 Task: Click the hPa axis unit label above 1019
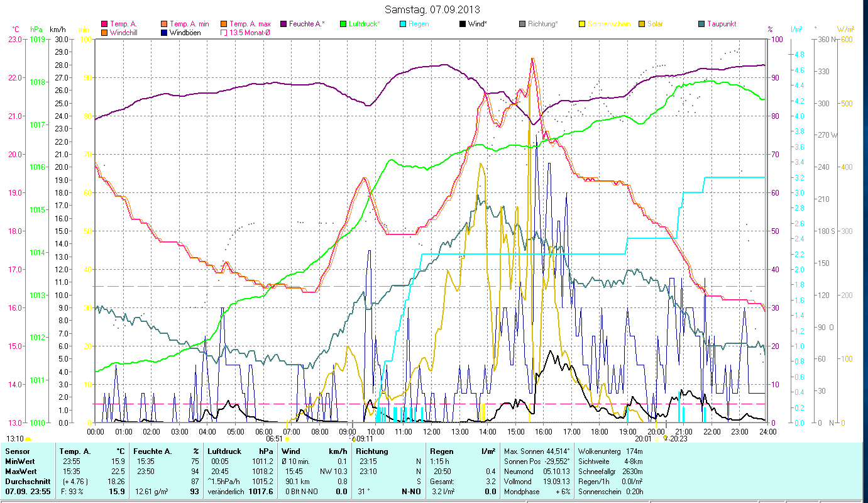point(36,30)
